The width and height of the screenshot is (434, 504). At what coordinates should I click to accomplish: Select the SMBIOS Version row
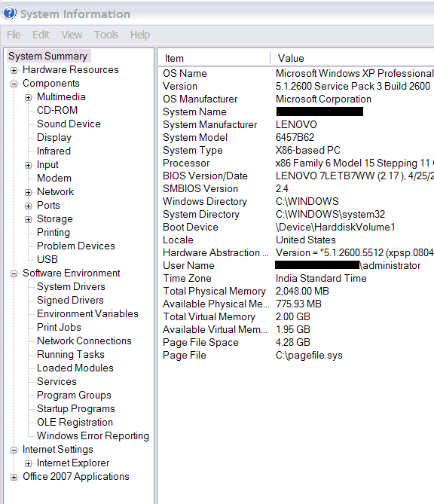coord(296,188)
